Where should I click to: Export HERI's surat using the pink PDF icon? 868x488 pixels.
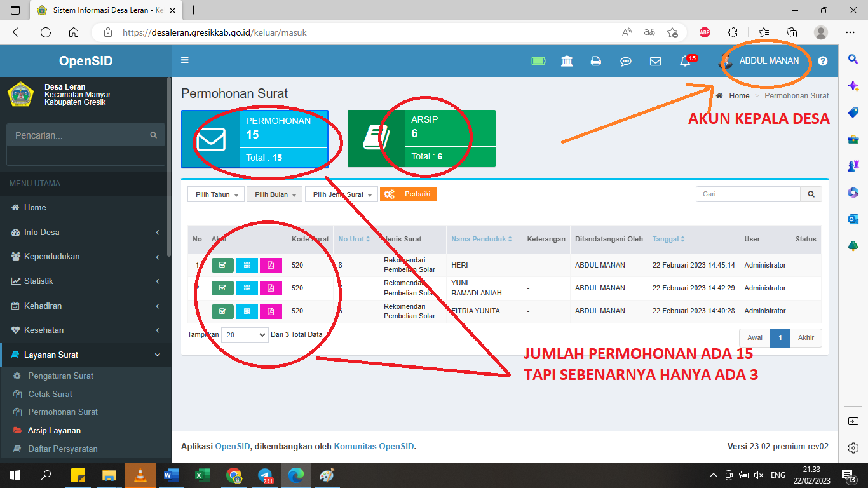tap(271, 265)
